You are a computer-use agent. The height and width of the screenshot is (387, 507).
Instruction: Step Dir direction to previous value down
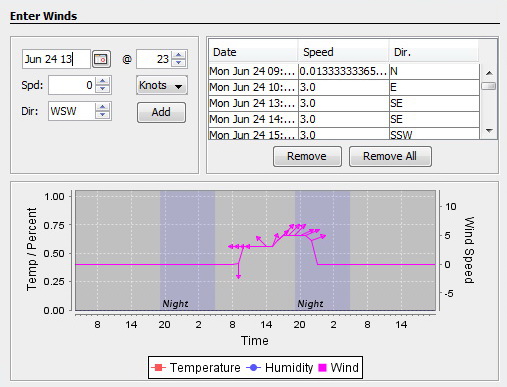103,115
